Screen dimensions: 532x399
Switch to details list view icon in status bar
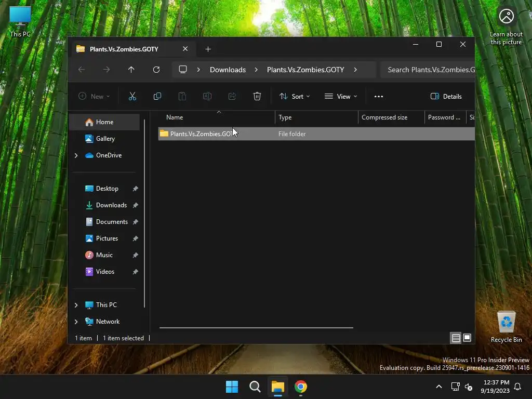[456, 338]
